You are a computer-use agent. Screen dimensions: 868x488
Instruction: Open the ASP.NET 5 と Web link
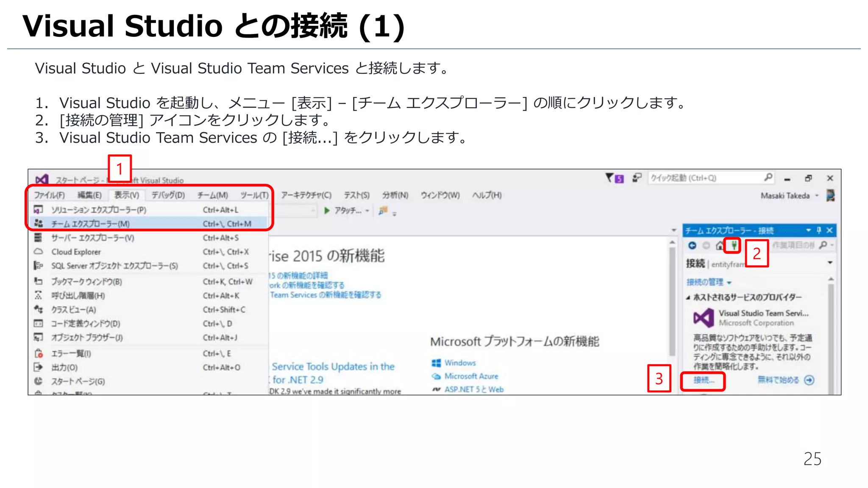point(474,389)
